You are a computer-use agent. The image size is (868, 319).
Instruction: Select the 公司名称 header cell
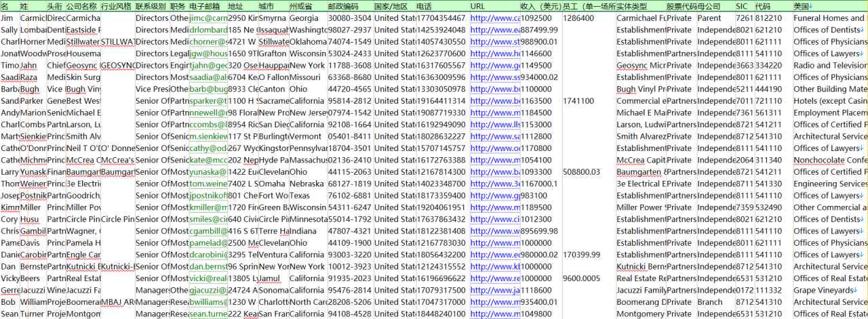click(83, 6)
